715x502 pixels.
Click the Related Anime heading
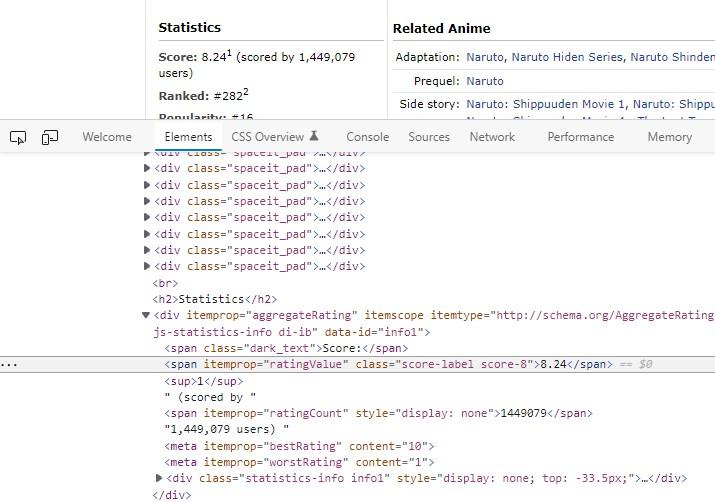coord(441,28)
